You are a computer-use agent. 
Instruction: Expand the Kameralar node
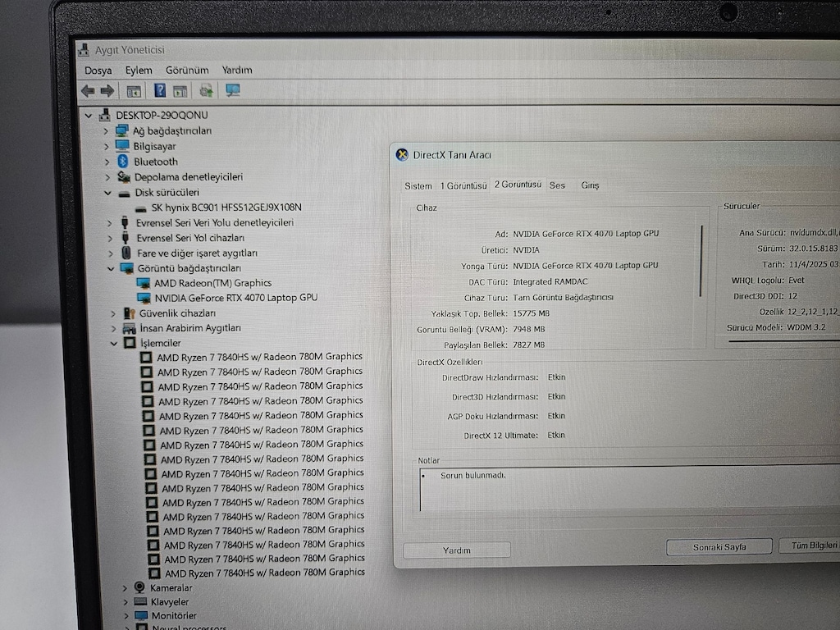(x=125, y=587)
